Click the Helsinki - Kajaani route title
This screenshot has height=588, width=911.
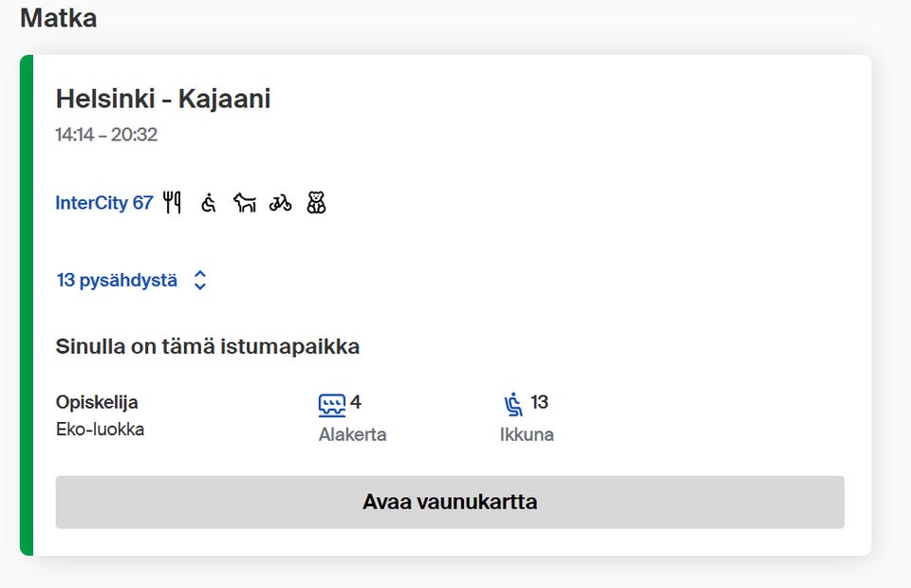click(162, 99)
